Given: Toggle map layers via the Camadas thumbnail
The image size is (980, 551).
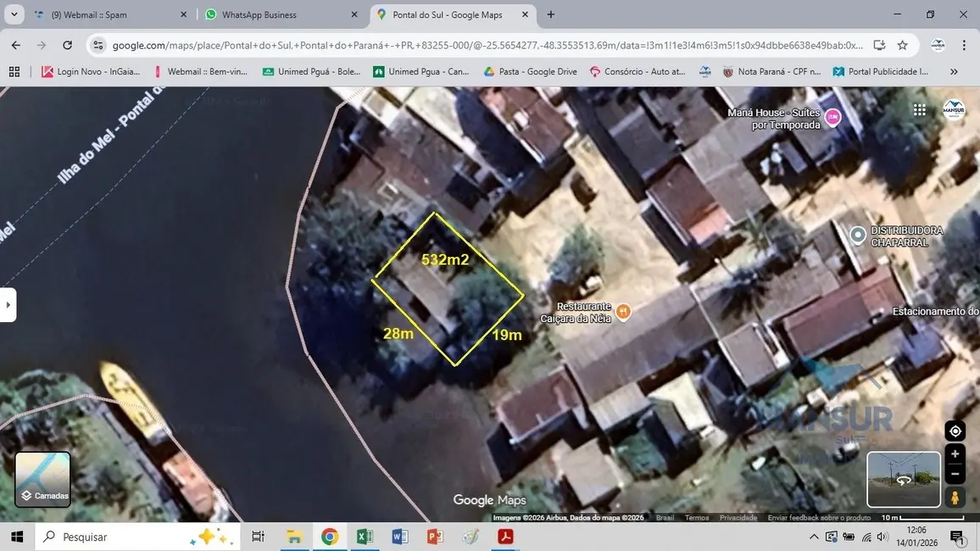Looking at the screenshot, I should [x=42, y=479].
